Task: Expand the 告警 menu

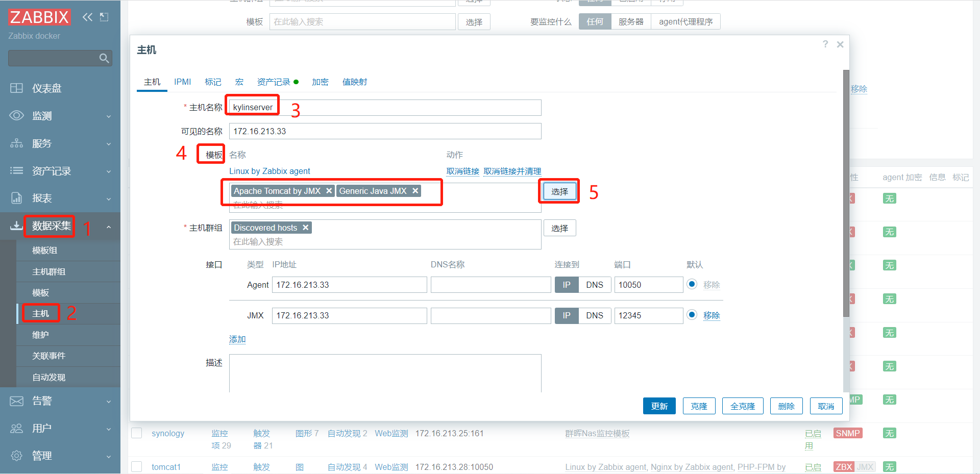Action: [x=109, y=402]
